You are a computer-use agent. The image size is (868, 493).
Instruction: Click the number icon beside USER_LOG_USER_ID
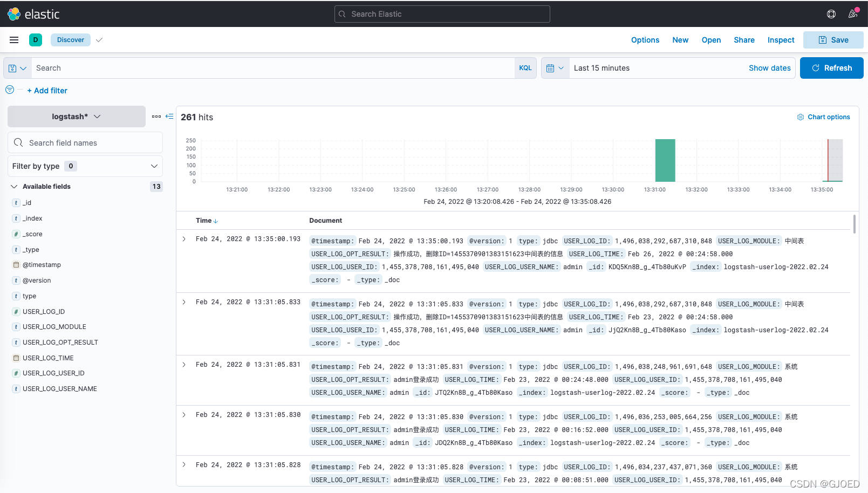pos(16,373)
